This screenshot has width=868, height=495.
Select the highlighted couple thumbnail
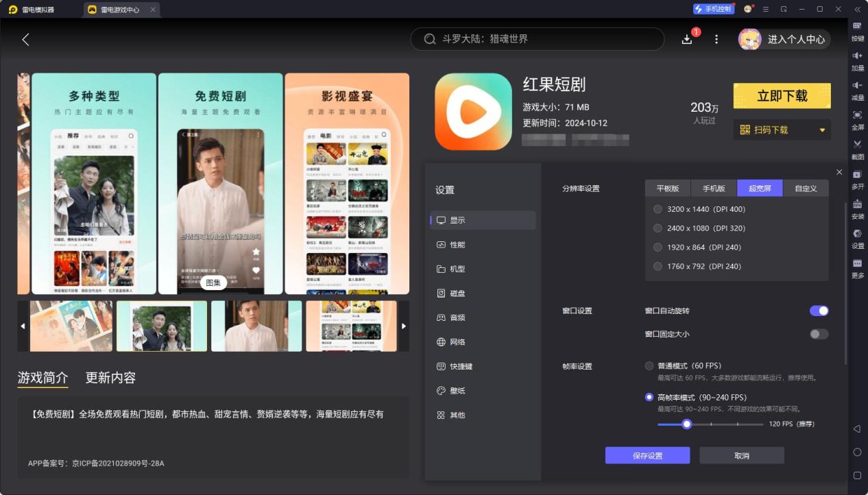162,326
